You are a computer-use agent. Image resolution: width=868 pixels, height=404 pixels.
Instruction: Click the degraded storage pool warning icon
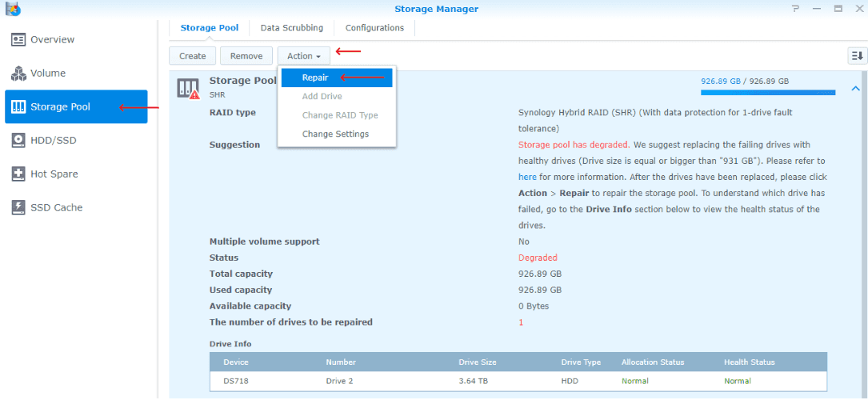(188, 89)
